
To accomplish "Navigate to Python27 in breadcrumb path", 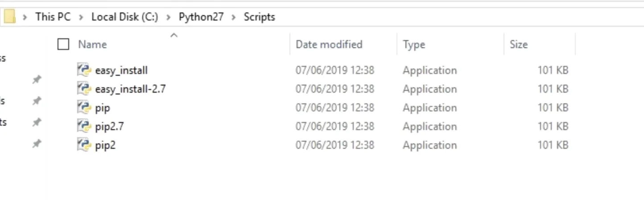I will [201, 17].
